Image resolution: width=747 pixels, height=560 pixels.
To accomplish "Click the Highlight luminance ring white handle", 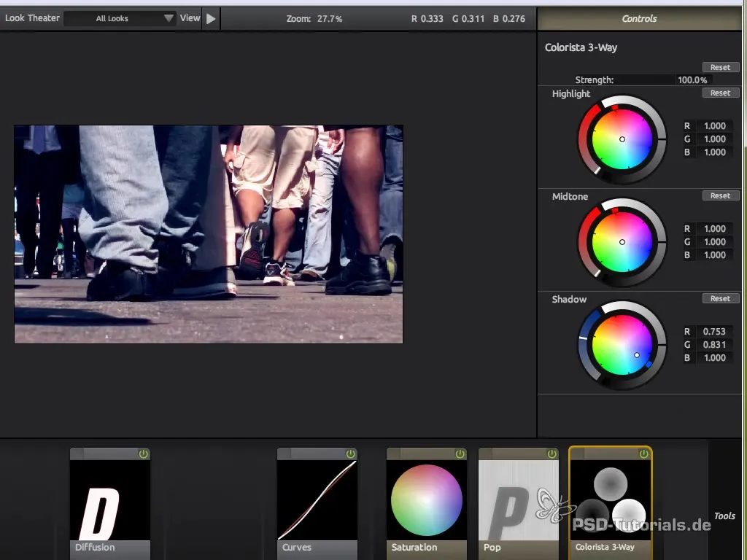I will (597, 171).
